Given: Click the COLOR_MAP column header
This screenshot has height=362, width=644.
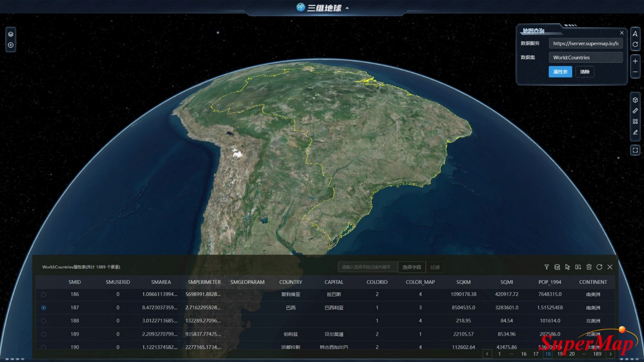Looking at the screenshot, I should click(420, 282).
